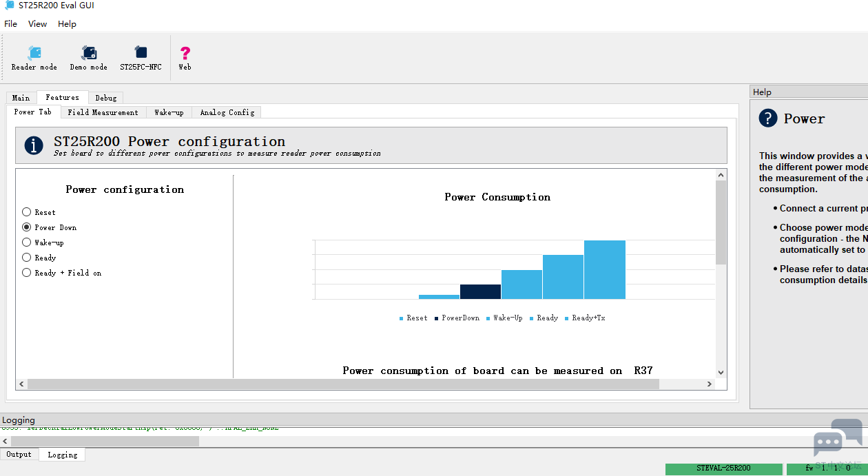Click the question mark icon in Help panel
Viewport: 868px width, 476px height.
pyautogui.click(x=768, y=118)
